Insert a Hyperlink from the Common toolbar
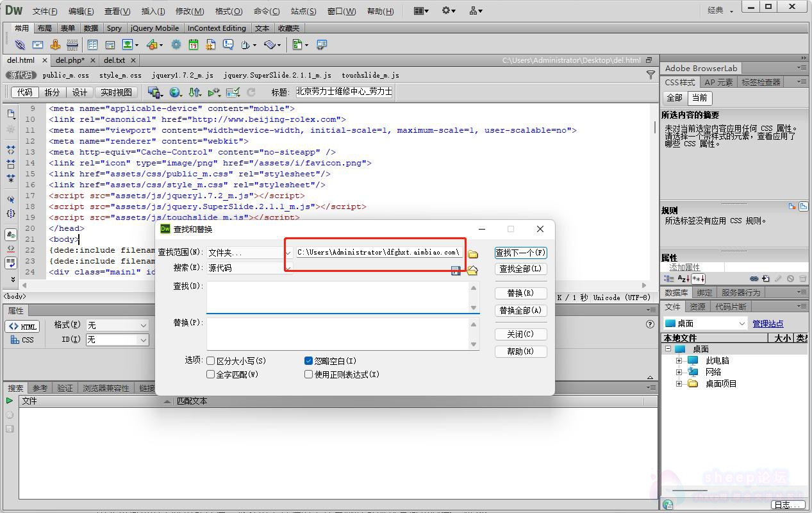The image size is (812, 513). 20,45
